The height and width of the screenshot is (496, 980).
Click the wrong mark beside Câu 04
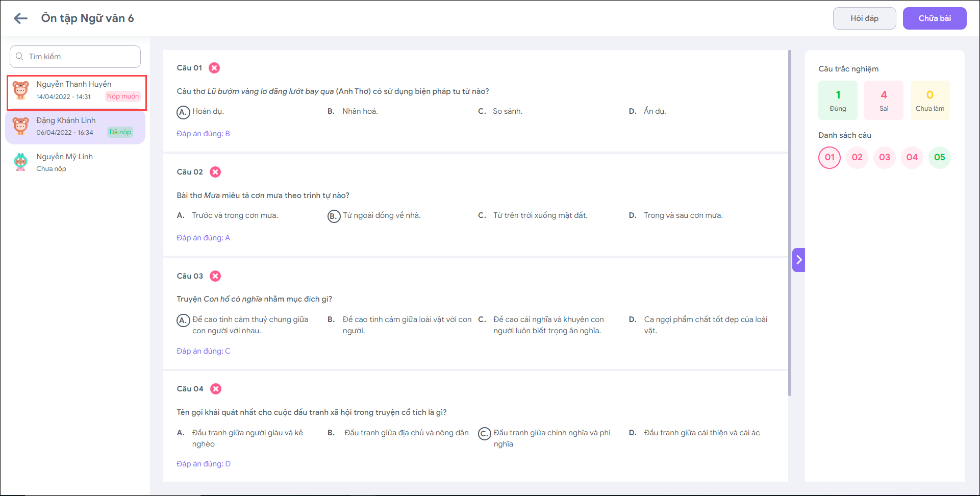point(216,389)
